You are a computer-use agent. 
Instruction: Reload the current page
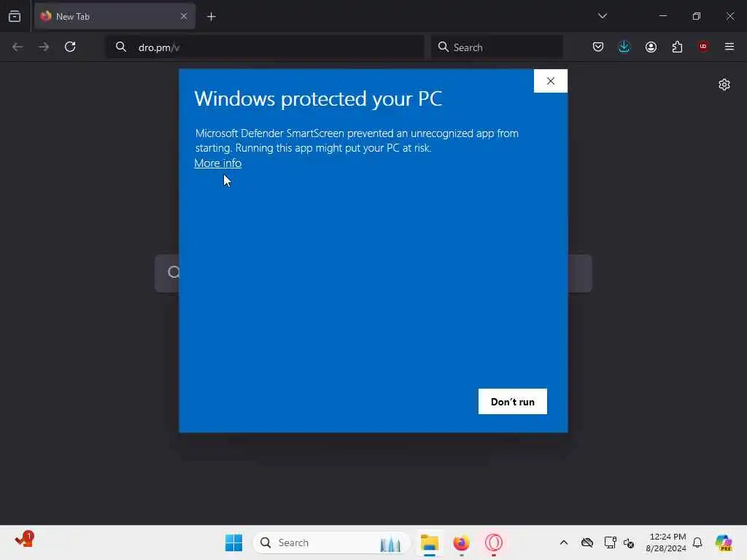point(70,47)
